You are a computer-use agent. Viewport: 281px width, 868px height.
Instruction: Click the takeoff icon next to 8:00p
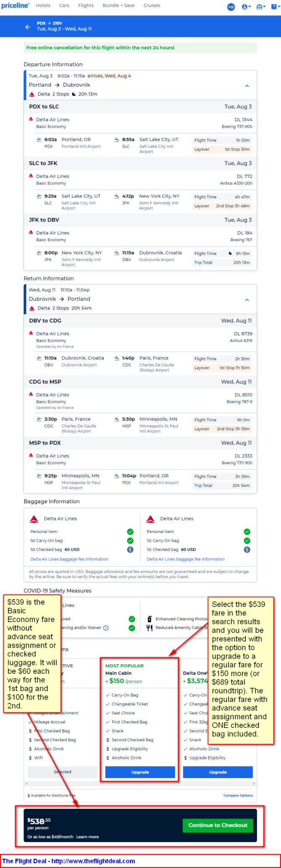click(x=39, y=252)
